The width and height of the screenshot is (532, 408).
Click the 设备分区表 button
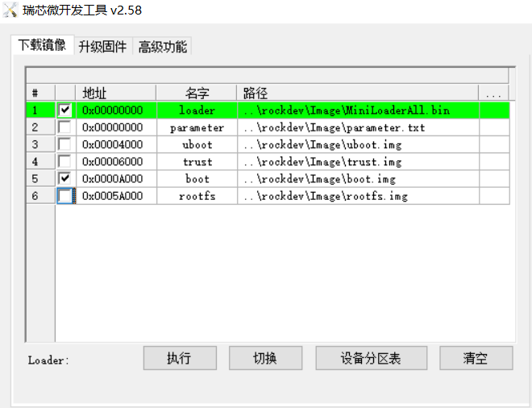(371, 359)
